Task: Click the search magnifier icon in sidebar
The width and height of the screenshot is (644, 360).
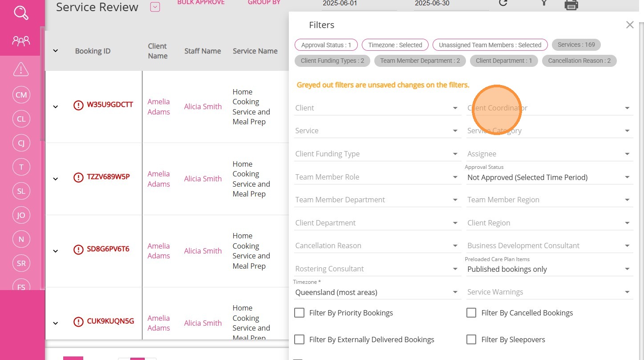Action: click(21, 12)
